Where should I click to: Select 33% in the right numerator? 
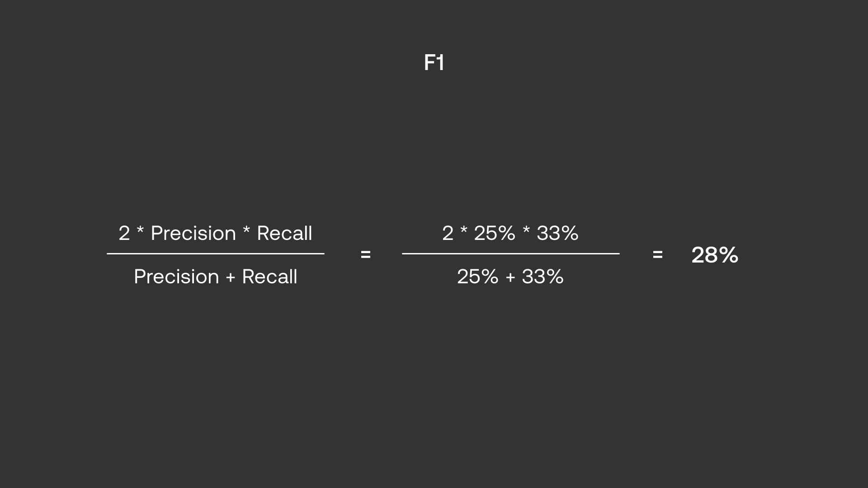pyautogui.click(x=557, y=233)
